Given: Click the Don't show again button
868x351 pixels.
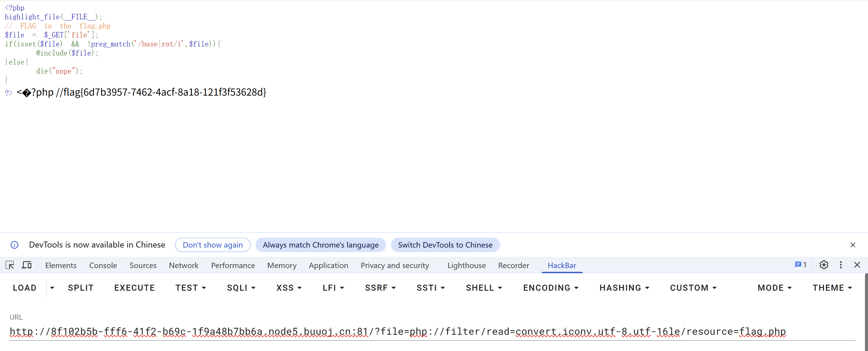Looking at the screenshot, I should pyautogui.click(x=213, y=245).
